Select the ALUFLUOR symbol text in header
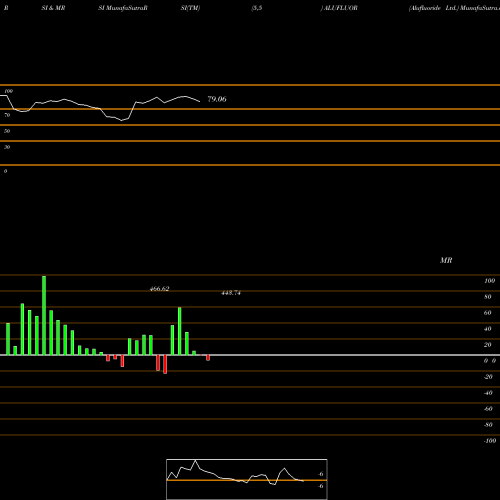 coord(340,8)
